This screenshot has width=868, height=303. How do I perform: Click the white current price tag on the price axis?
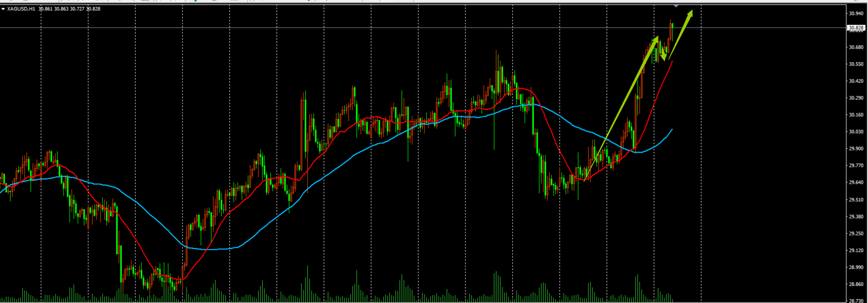click(x=856, y=28)
